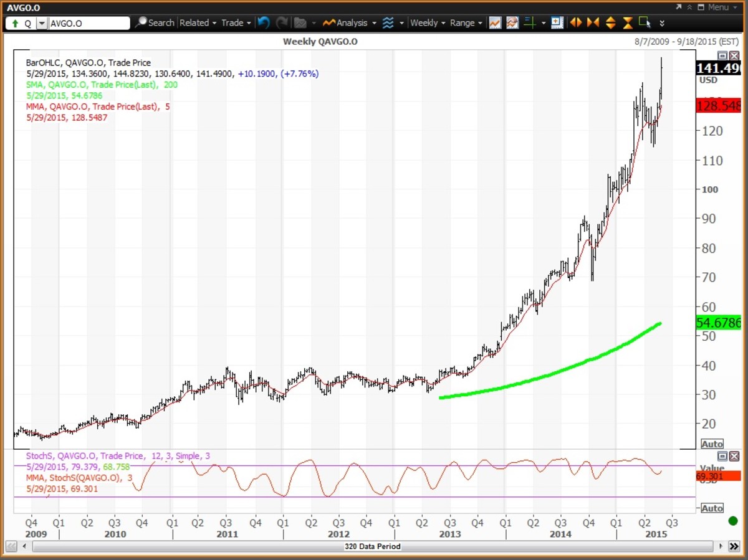Click the horizontal expand arrows icon
The image size is (748, 560).
coord(576,23)
